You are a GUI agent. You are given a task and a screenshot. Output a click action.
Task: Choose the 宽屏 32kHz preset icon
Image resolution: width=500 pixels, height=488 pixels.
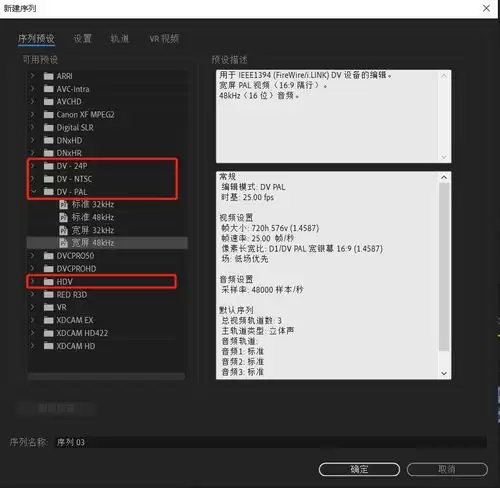(x=63, y=230)
